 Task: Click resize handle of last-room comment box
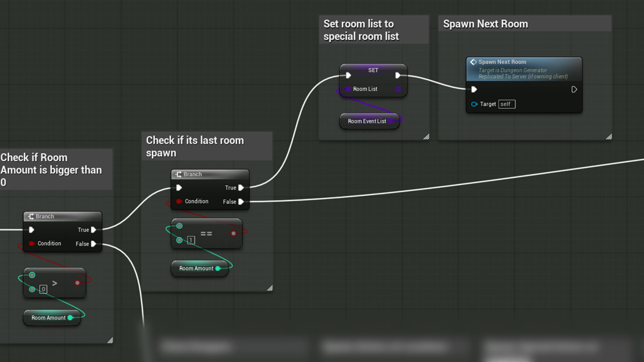point(270,288)
